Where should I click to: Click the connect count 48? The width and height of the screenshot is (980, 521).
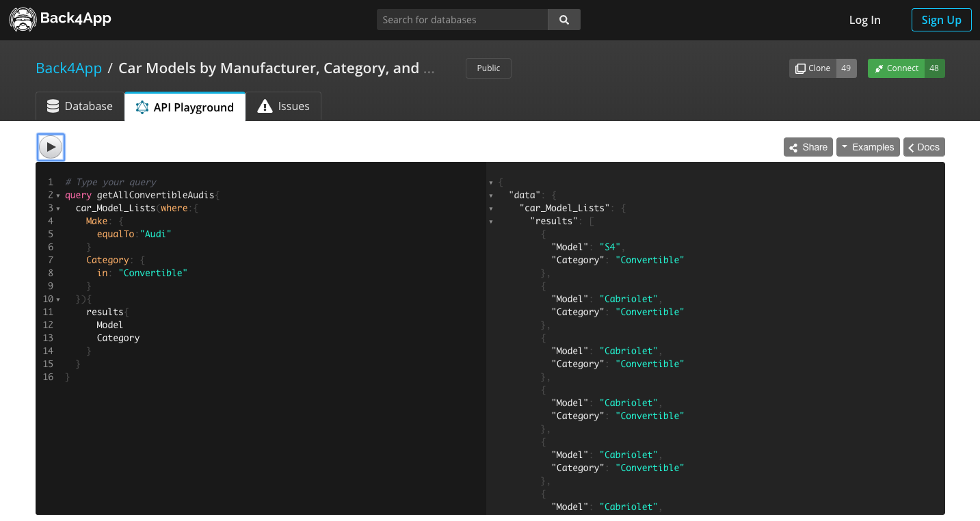934,68
